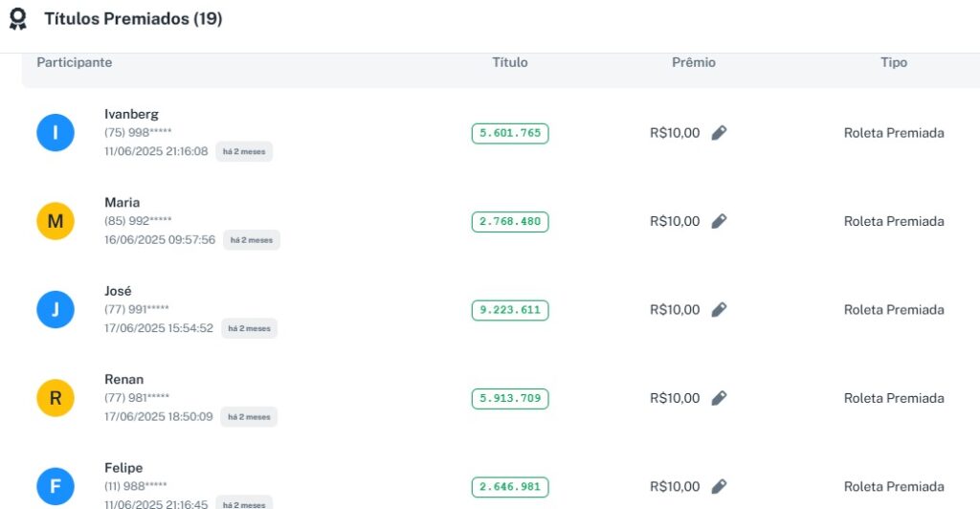Screen dimensions: 980x509
Task: Edit Ivanberg's R$10,00 prize with pencil icon
Action: (719, 133)
